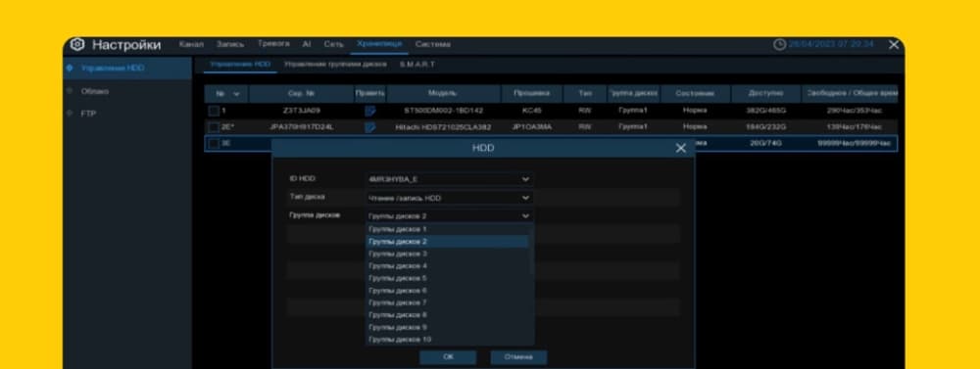Open the Тревога menu tab
Screen dimensions: 980x369
273,44
